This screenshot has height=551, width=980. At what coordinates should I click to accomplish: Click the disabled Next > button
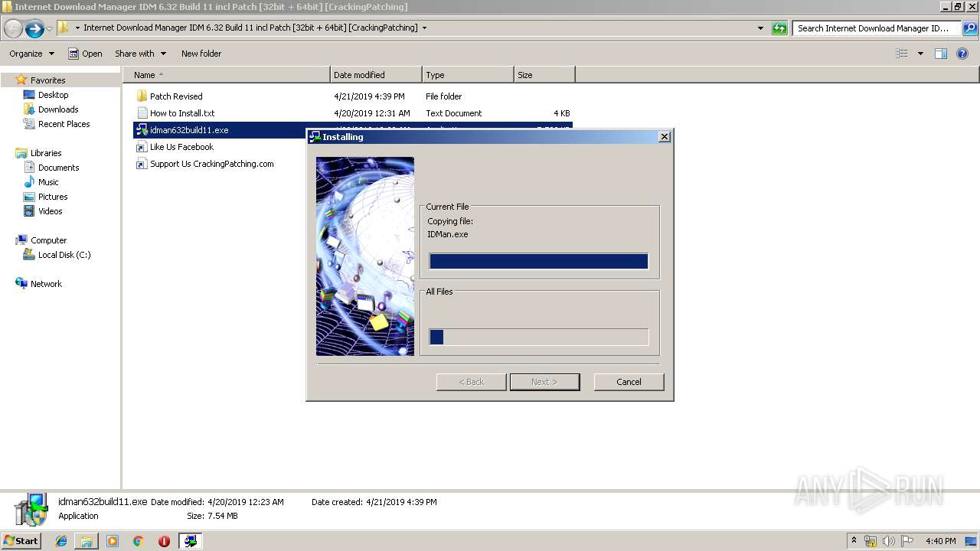(x=544, y=382)
